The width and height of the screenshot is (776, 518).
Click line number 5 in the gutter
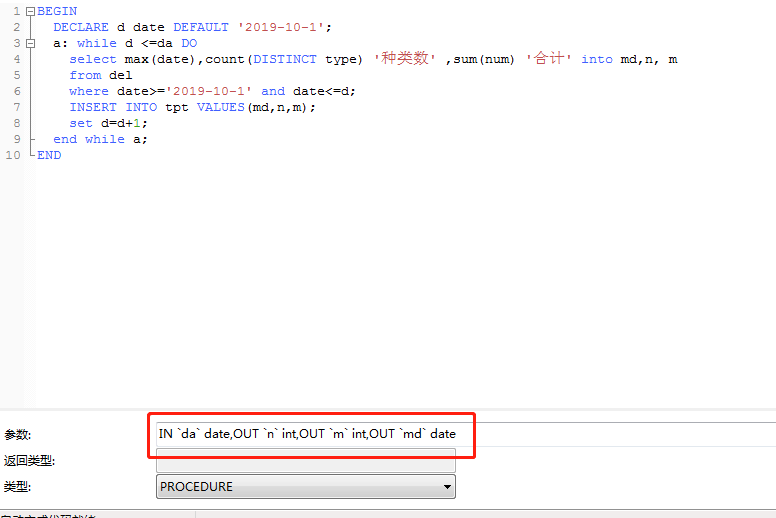pyautogui.click(x=17, y=75)
